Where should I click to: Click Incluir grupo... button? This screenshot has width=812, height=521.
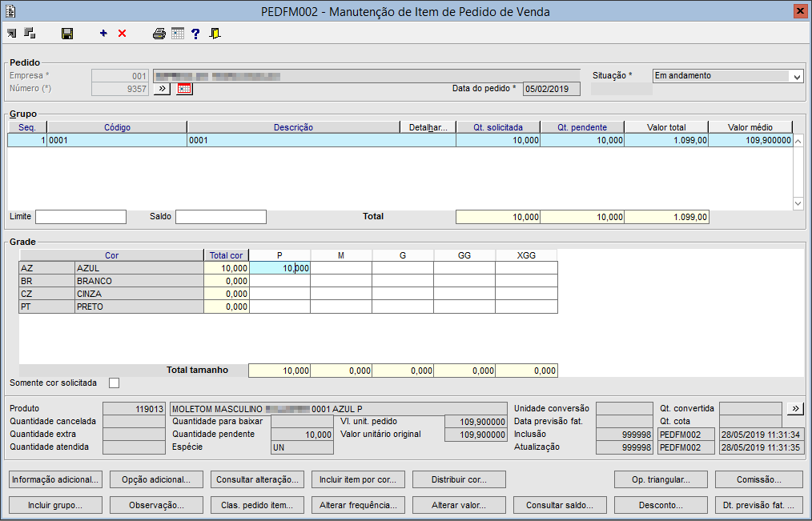[55, 505]
